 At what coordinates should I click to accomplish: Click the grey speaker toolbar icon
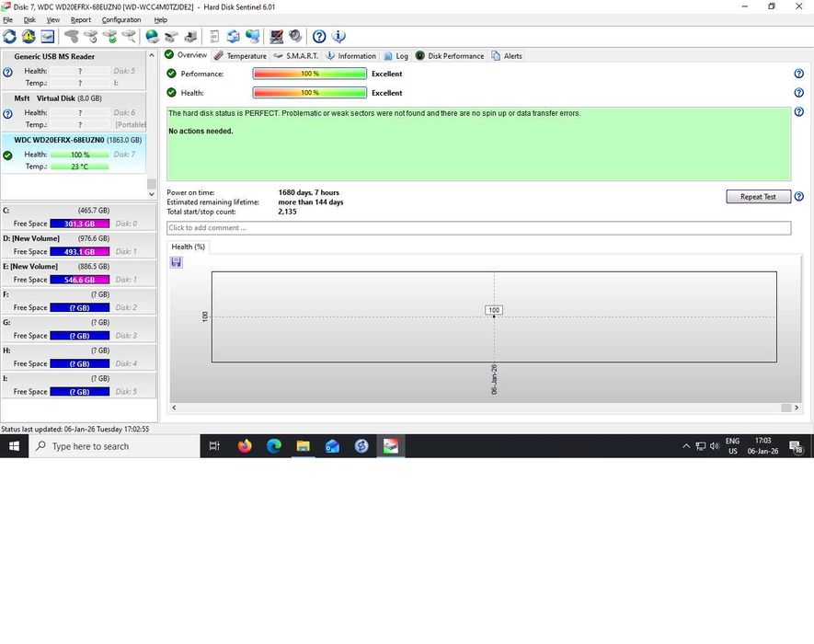pyautogui.click(x=295, y=37)
